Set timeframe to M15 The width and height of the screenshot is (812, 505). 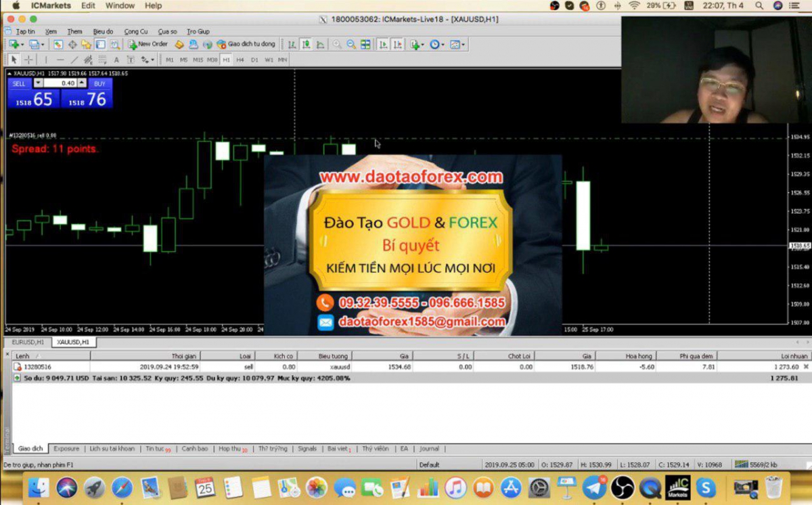198,60
